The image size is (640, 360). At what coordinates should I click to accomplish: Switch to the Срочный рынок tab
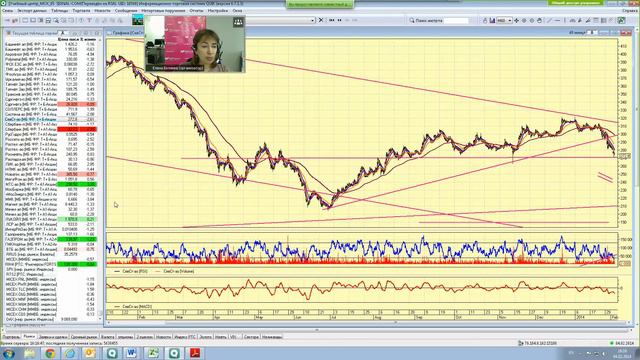coord(84,337)
